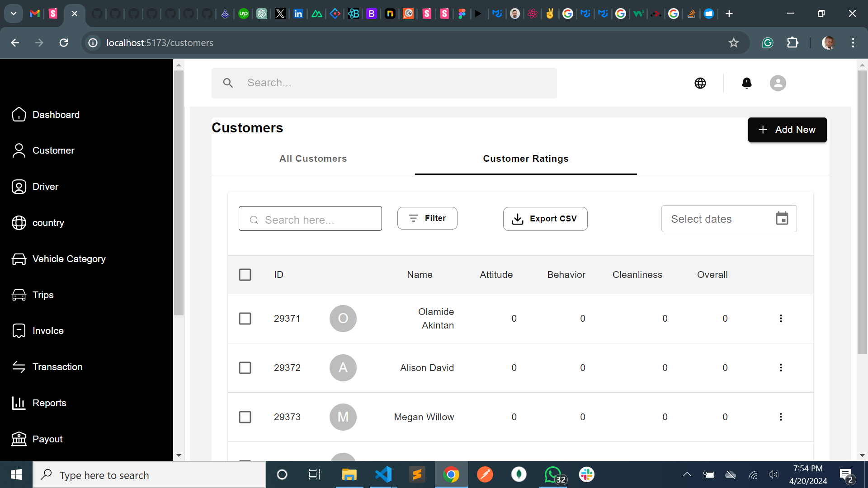Click the sidebar scrollbar down arrow
This screenshot has height=488, width=868.
pyautogui.click(x=179, y=455)
